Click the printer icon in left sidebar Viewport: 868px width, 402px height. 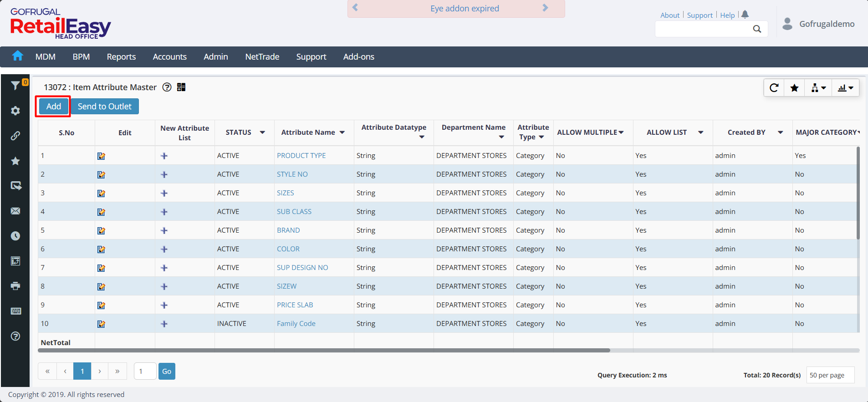(15, 286)
